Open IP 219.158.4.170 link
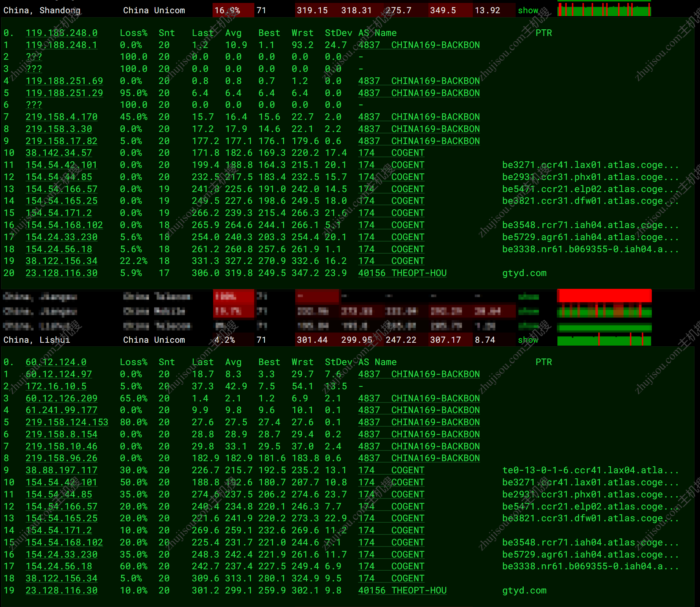This screenshot has width=700, height=607. pyautogui.click(x=62, y=117)
